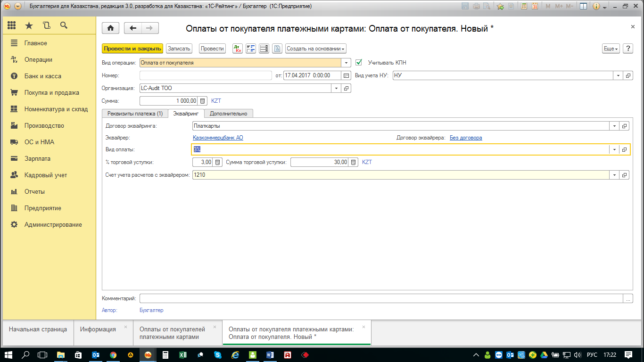The image size is (644, 362).
Task: Navigate back with the left arrow
Action: tap(133, 28)
